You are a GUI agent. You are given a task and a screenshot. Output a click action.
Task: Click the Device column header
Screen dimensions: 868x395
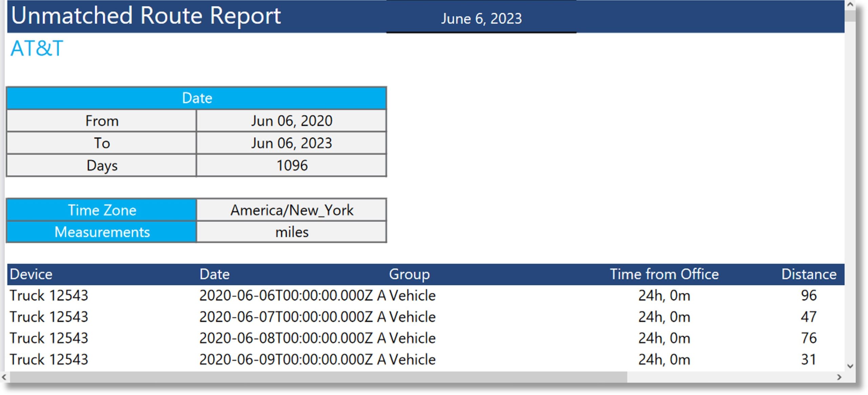[31, 274]
